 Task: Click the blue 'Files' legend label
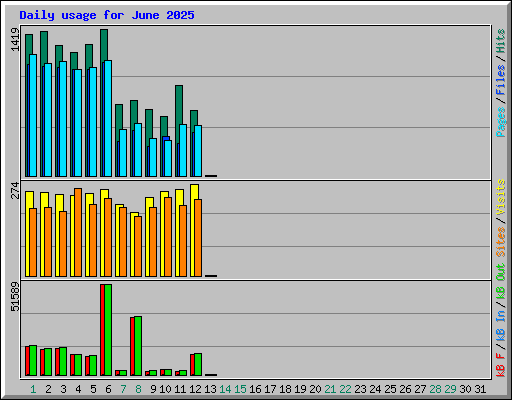[x=500, y=80]
